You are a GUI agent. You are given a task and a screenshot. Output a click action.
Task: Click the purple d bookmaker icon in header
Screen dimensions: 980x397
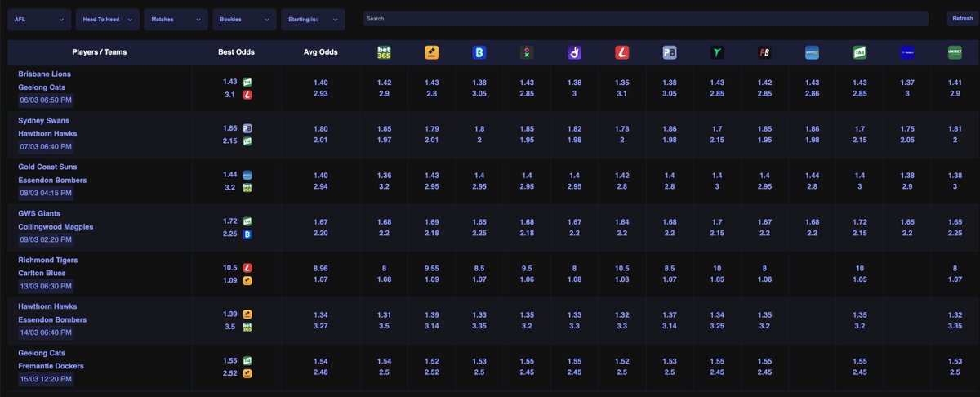tap(574, 53)
